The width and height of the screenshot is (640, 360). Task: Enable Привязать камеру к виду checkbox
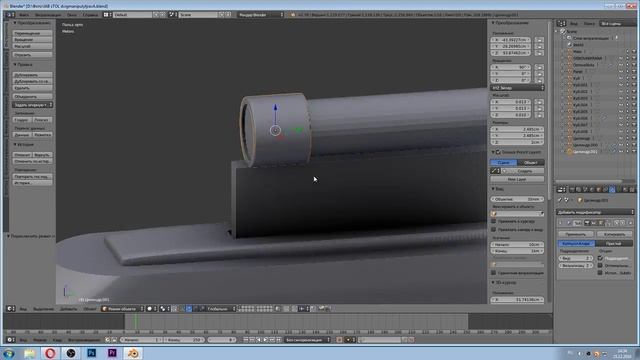click(x=494, y=230)
